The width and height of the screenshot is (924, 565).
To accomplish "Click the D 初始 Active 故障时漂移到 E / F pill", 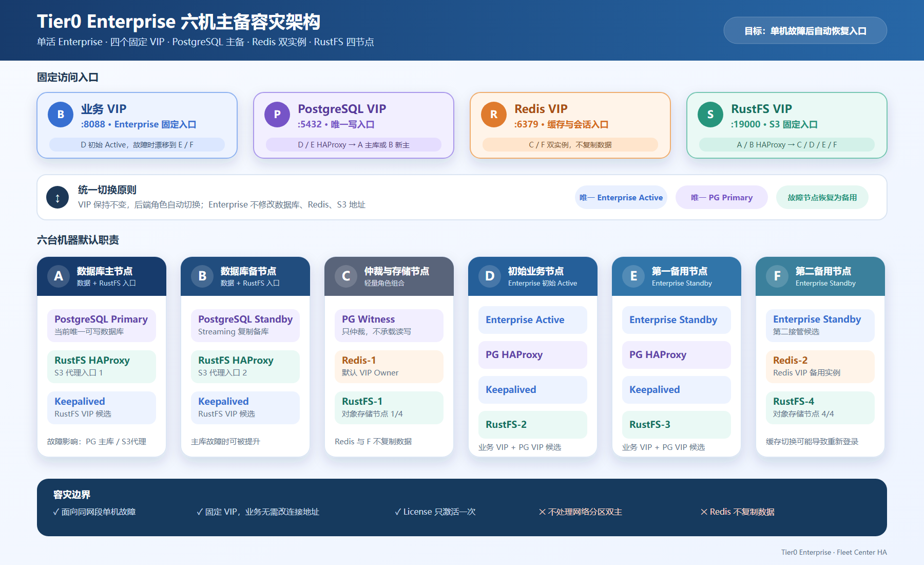I will point(137,145).
